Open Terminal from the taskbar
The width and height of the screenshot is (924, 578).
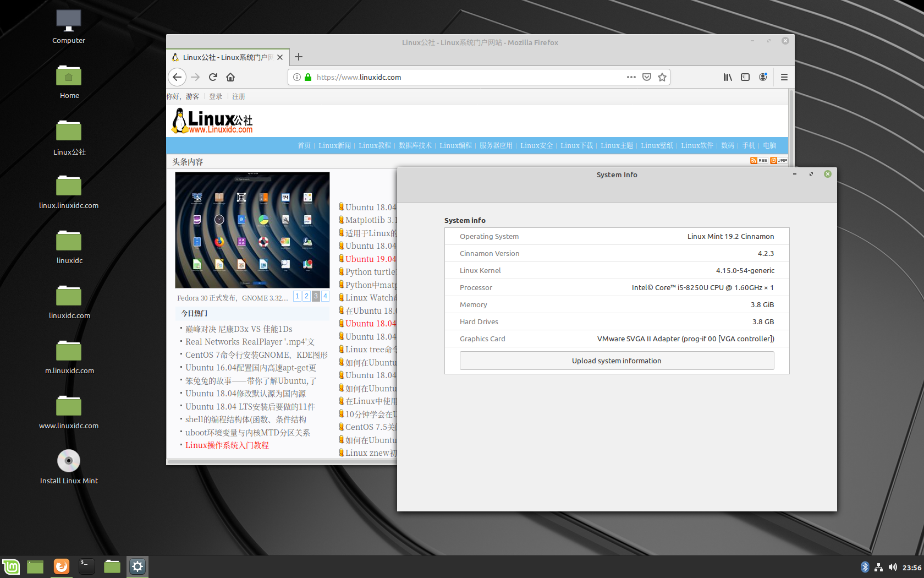click(87, 566)
